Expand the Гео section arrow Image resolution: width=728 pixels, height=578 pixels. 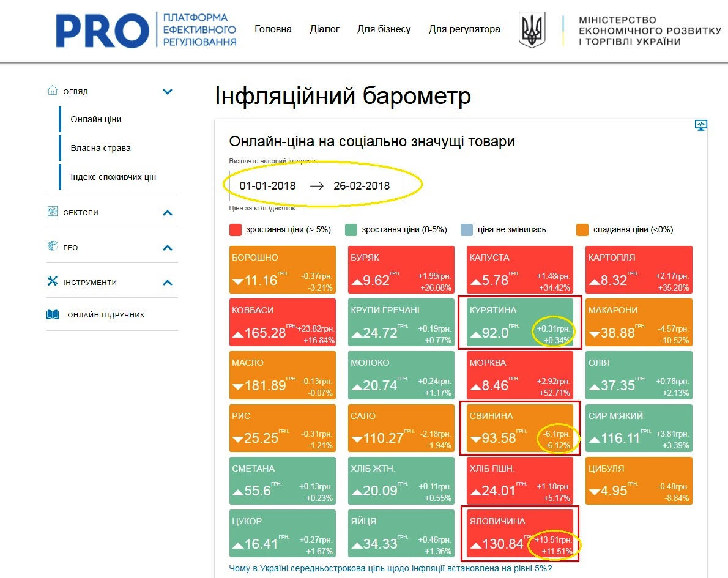(168, 248)
